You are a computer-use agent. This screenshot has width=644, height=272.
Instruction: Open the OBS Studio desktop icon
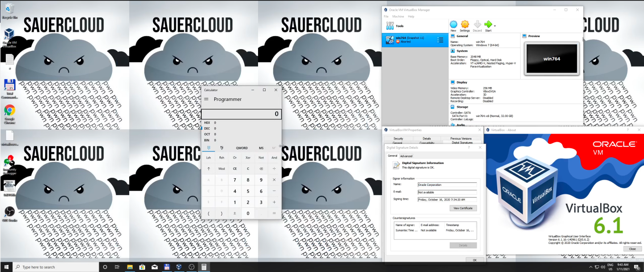coord(9,213)
